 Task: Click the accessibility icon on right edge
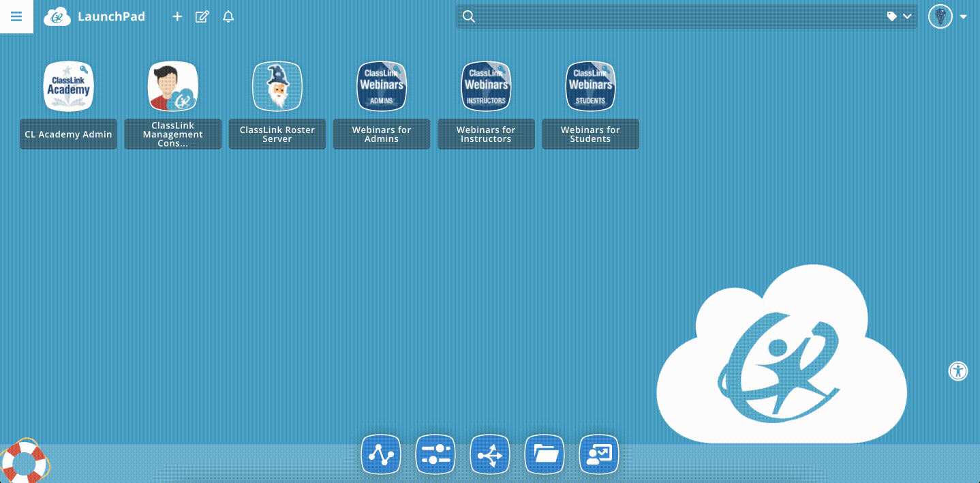958,371
